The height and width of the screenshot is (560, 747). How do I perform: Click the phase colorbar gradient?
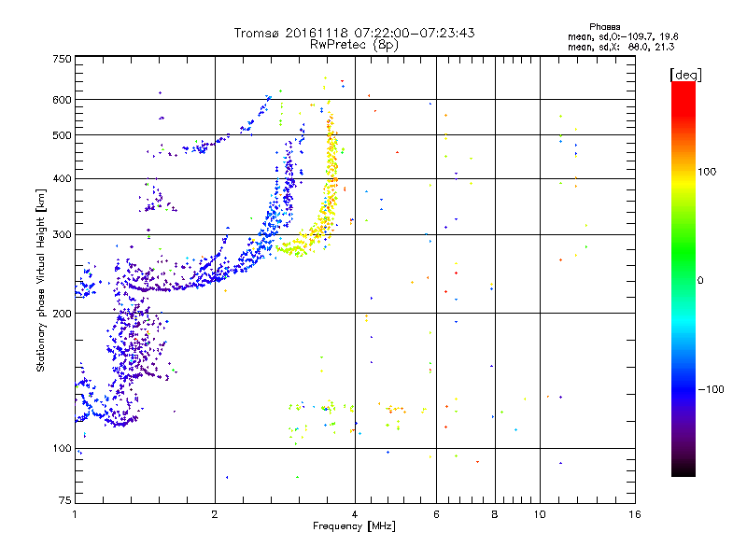tap(684, 278)
